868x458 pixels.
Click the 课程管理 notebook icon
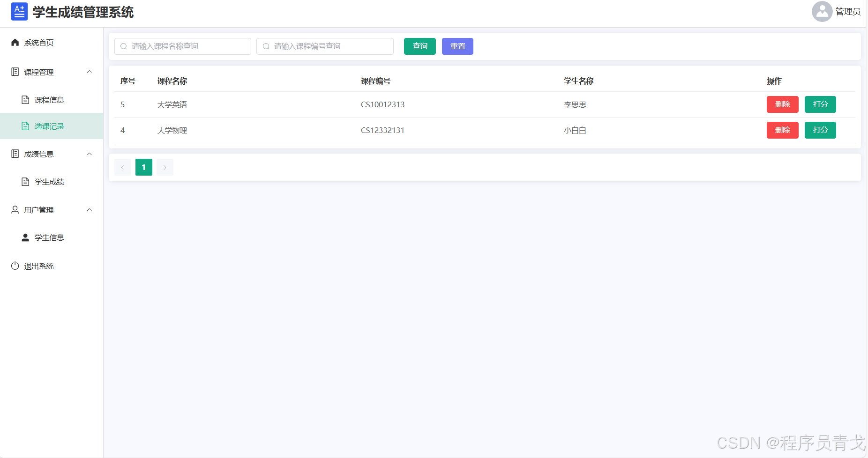tap(15, 72)
